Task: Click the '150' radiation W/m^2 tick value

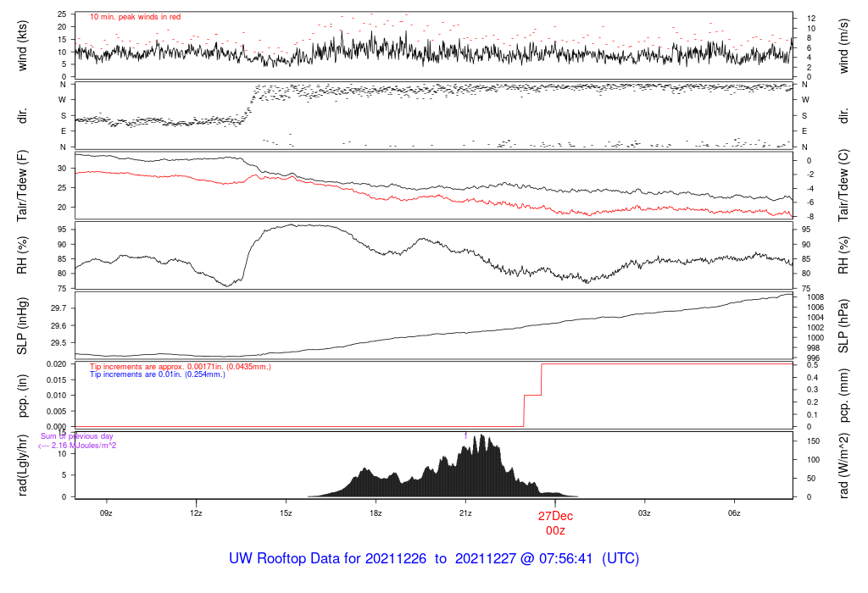Action: 813,441
